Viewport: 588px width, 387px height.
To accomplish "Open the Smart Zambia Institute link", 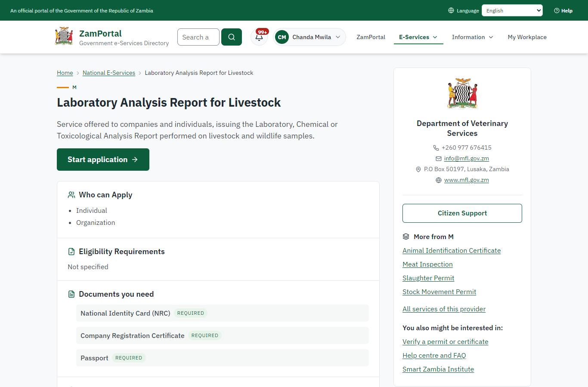I will tap(438, 369).
